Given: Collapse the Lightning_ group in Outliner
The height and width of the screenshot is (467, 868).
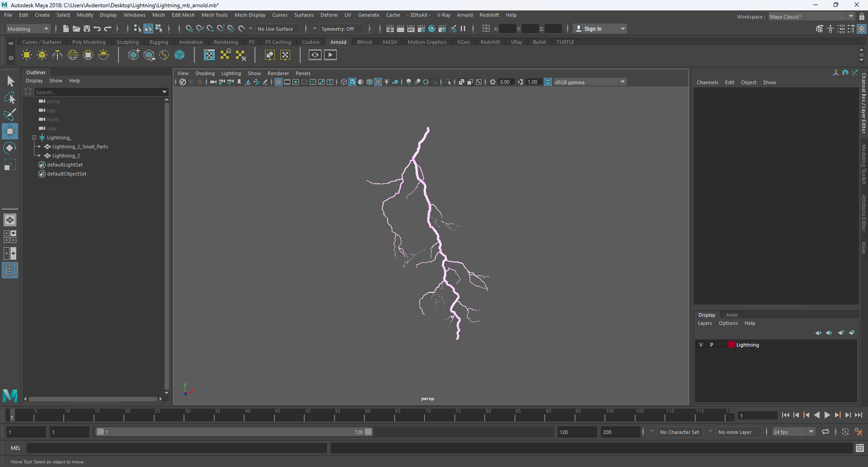Looking at the screenshot, I should (34, 138).
